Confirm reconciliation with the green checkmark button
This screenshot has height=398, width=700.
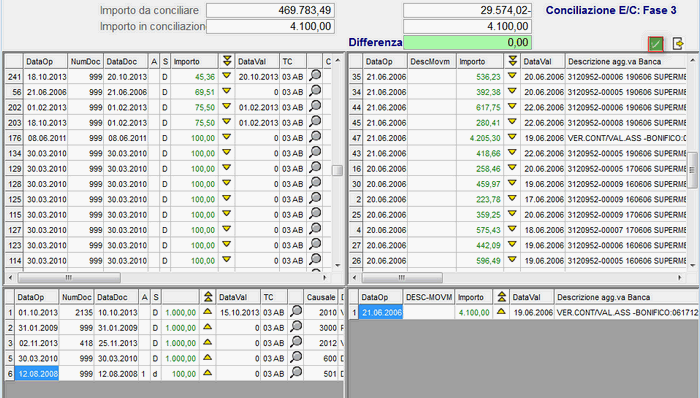(x=655, y=44)
